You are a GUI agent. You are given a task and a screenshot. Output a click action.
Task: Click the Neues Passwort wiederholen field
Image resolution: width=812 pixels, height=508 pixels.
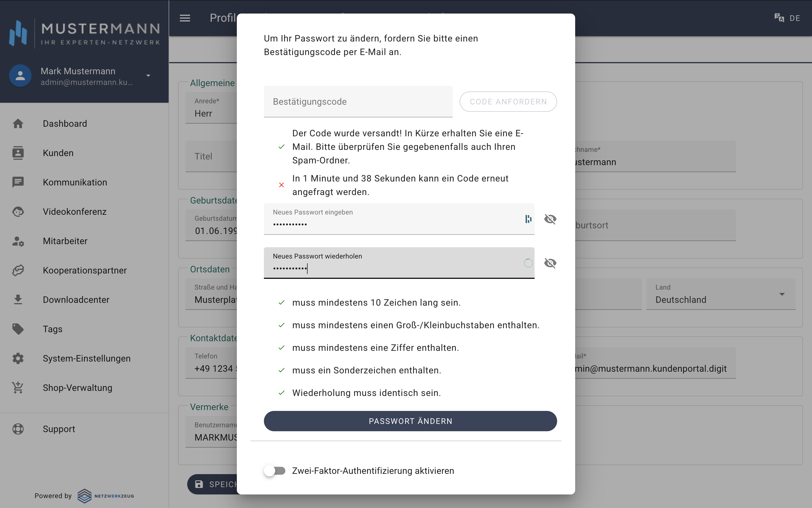[399, 263]
